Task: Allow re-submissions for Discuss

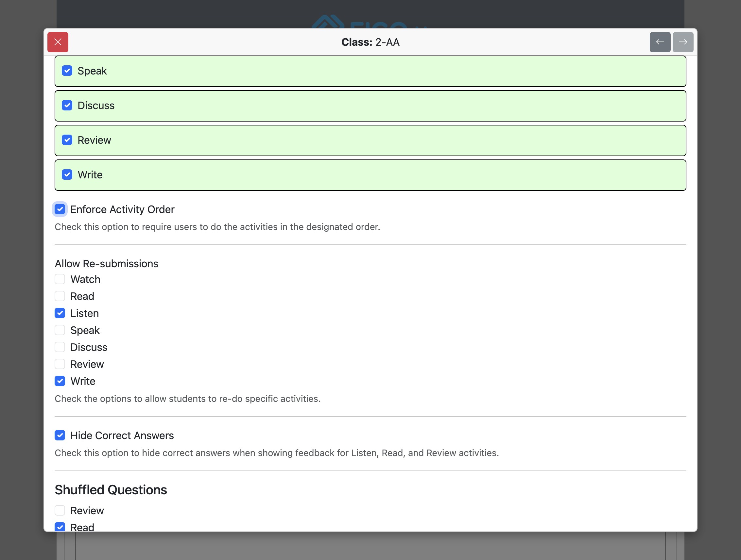Action: point(60,347)
